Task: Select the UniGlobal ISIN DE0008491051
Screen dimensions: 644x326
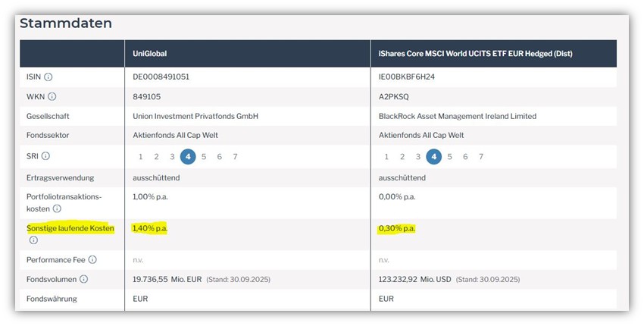Action: (161, 77)
